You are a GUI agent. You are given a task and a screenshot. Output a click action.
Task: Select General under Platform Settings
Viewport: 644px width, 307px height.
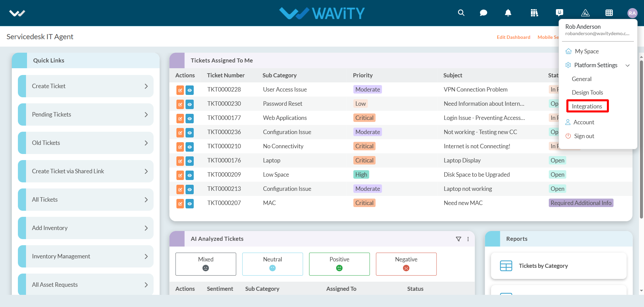pyautogui.click(x=582, y=79)
